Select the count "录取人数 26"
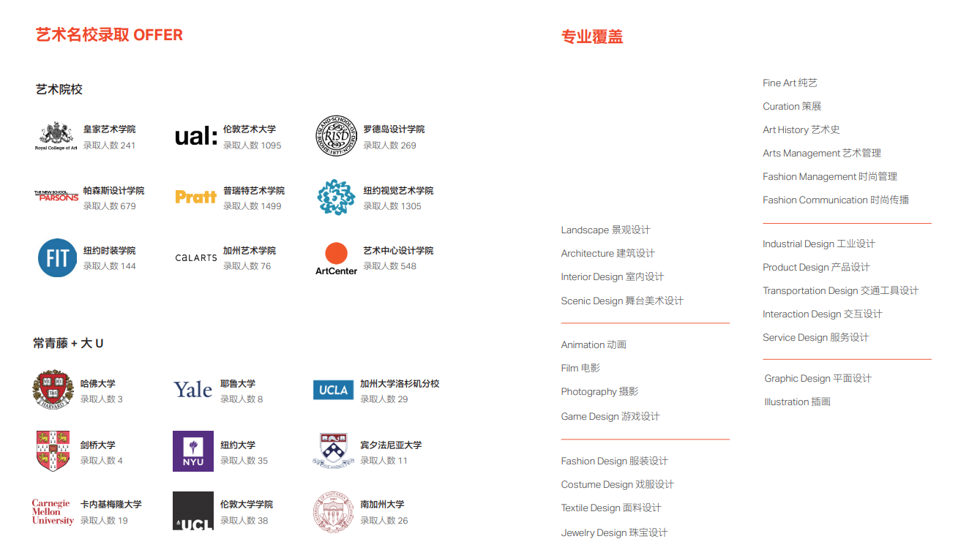This screenshot has width=980, height=558. click(384, 521)
